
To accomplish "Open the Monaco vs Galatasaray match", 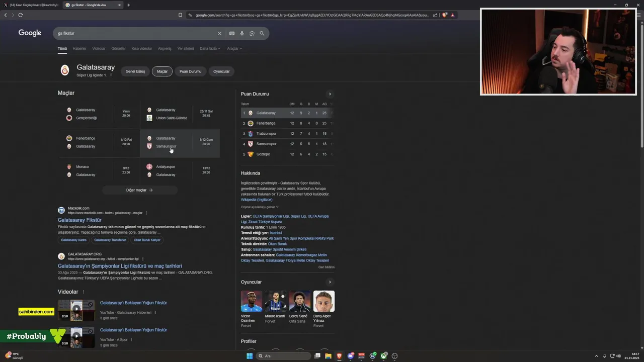I will (99, 171).
